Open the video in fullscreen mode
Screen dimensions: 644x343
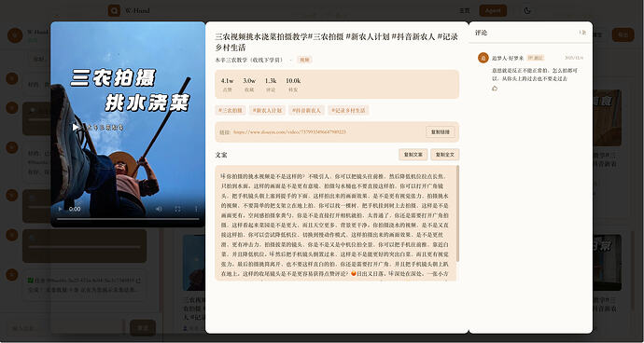[177, 209]
